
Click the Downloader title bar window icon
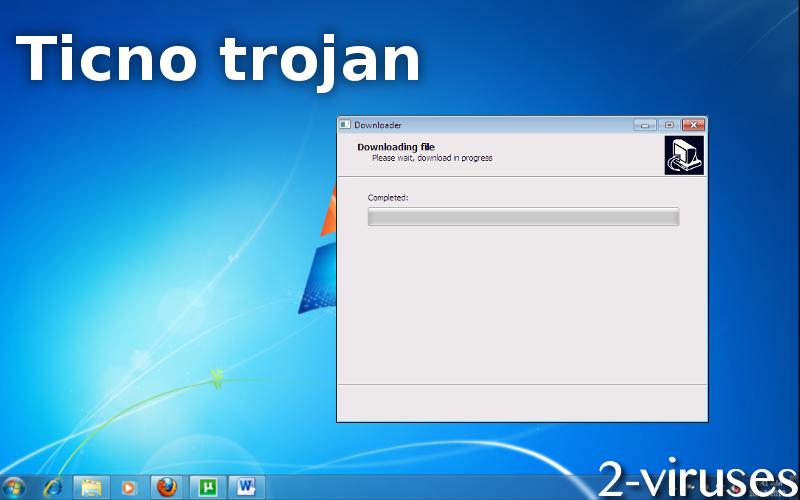point(345,125)
